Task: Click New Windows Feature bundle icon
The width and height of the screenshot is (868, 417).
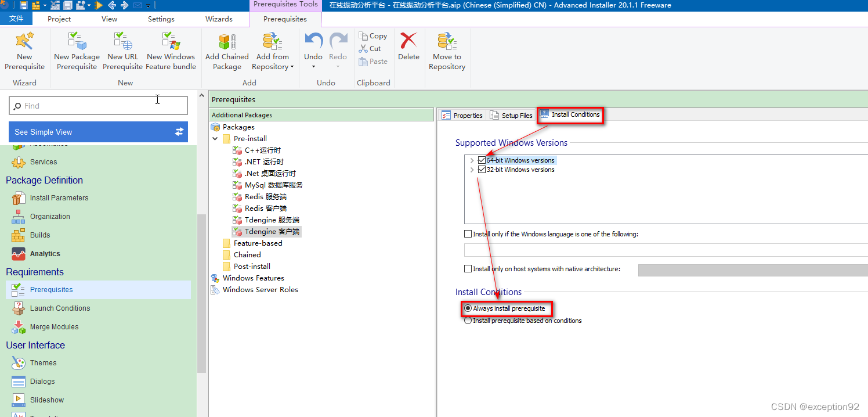Action: (x=171, y=41)
